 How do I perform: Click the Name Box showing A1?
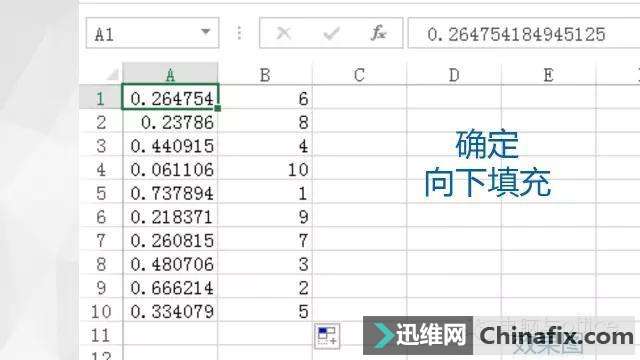click(152, 33)
